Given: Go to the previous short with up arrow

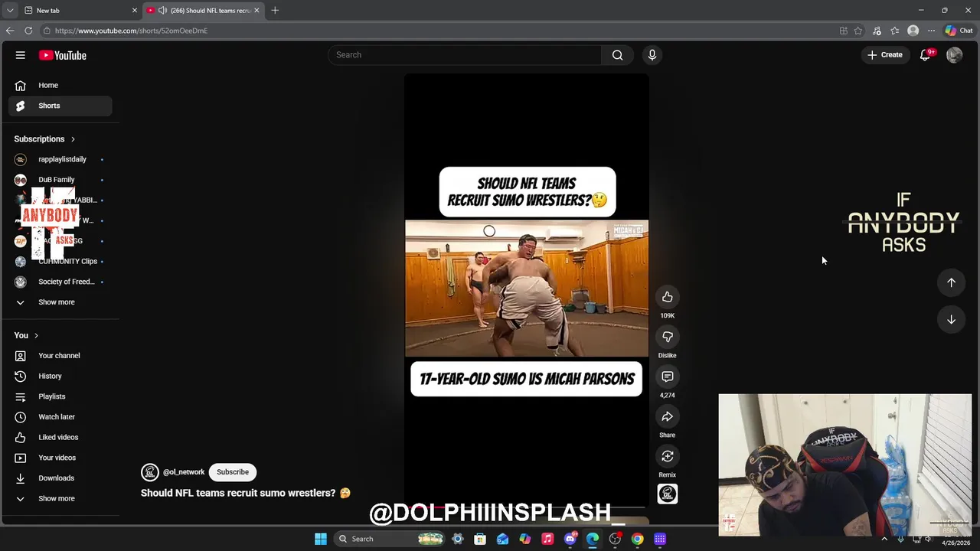Looking at the screenshot, I should coord(951,282).
